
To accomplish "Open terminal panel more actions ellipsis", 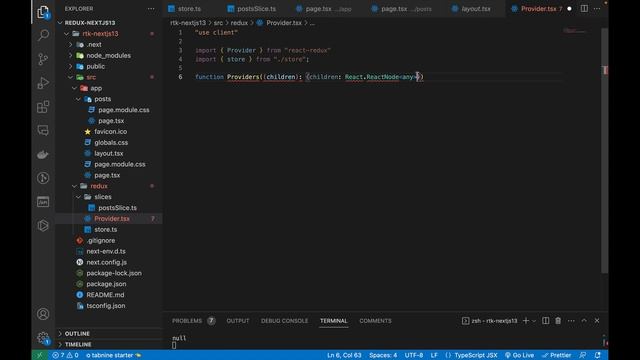I will (x=571, y=321).
